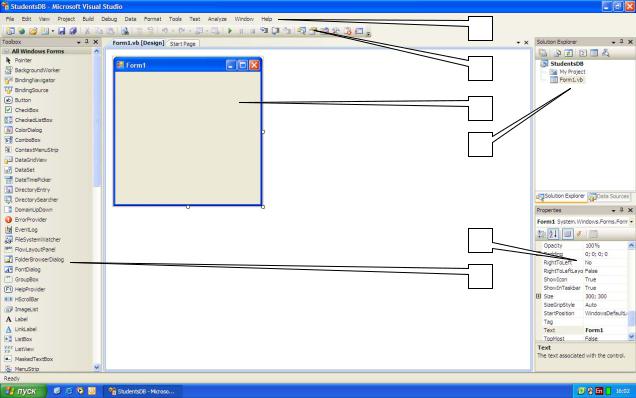The width and height of the screenshot is (636, 398).
Task: Collapse the All Windows Forms group
Action: tap(6, 52)
